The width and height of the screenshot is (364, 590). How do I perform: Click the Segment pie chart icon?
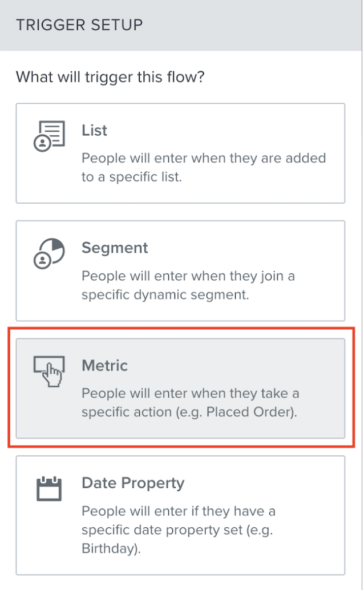pos(49,253)
